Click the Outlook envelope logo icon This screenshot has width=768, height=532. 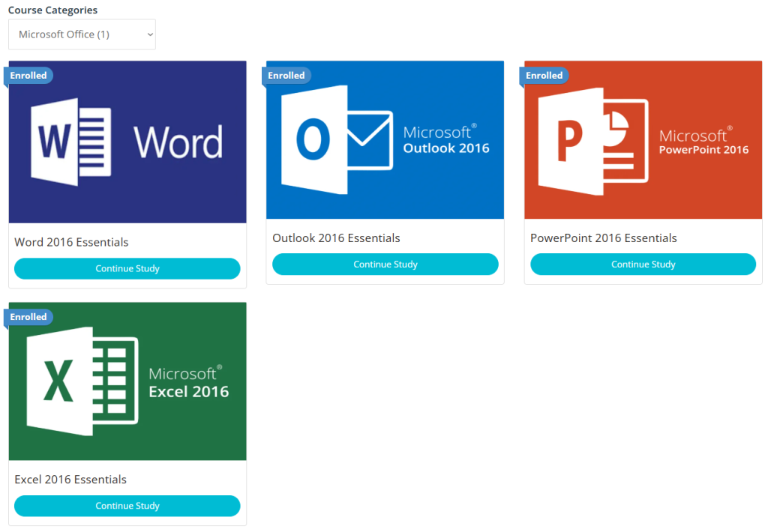point(336,140)
